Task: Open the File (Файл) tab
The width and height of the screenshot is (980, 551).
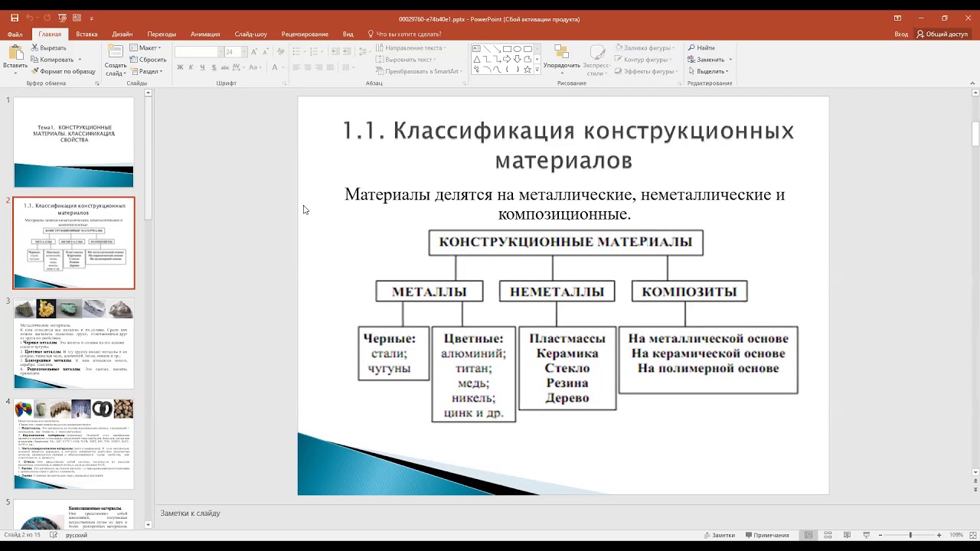Action: click(x=15, y=34)
